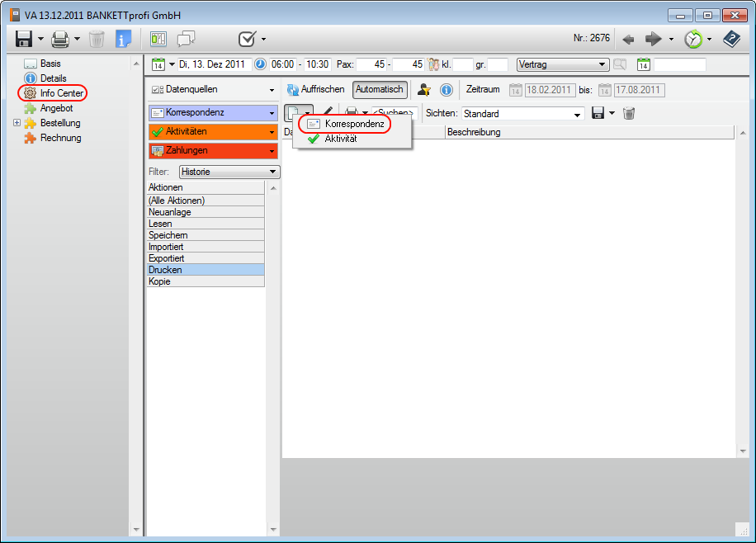Image resolution: width=756 pixels, height=543 pixels.
Task: Click the trash icon next to the Sichten save
Action: coord(629,113)
